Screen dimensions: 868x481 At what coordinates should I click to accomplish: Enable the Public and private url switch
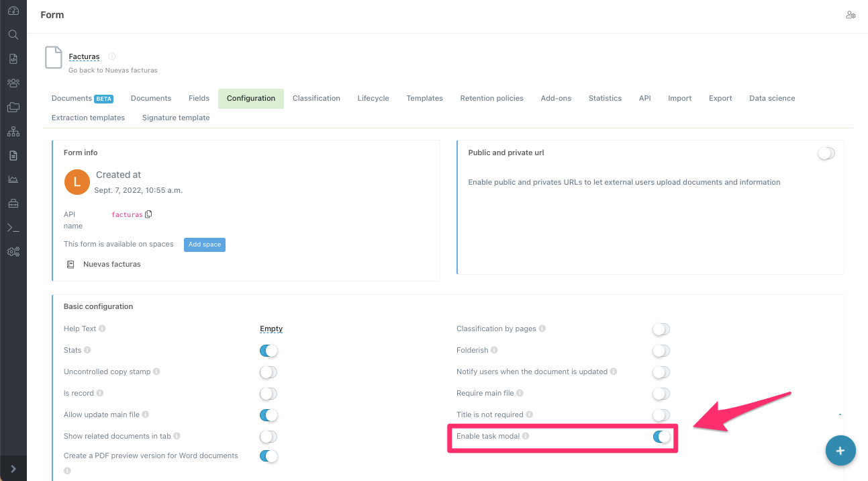pyautogui.click(x=826, y=153)
